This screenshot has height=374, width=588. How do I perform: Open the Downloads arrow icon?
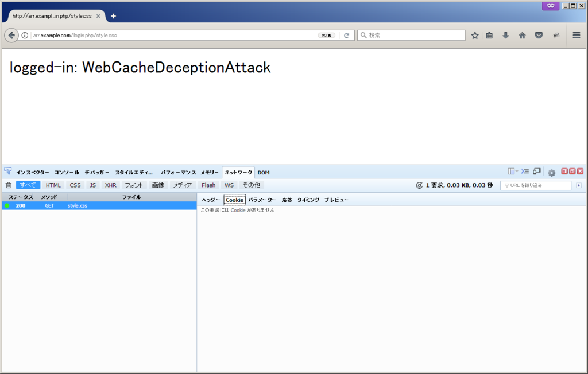(x=506, y=36)
